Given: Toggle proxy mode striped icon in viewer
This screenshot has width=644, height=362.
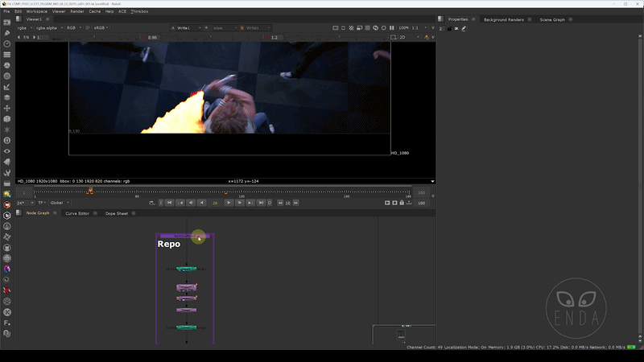Looking at the screenshot, I should click(351, 28).
